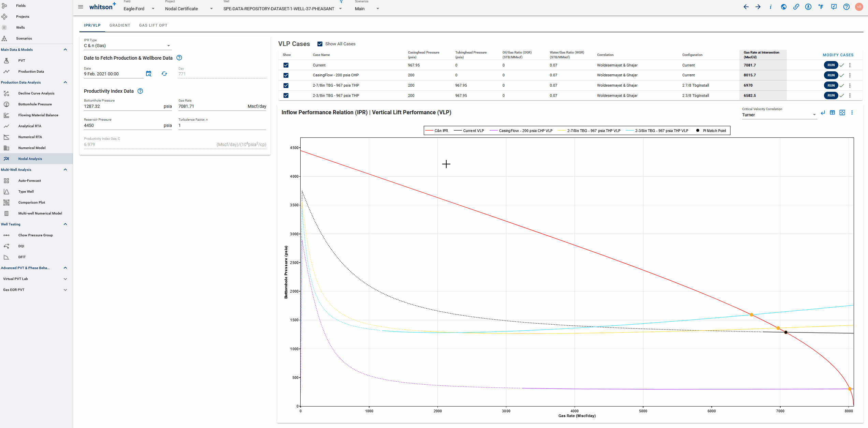Click the back navigation arrow icon
This screenshot has width=868, height=428.
pyautogui.click(x=746, y=7)
